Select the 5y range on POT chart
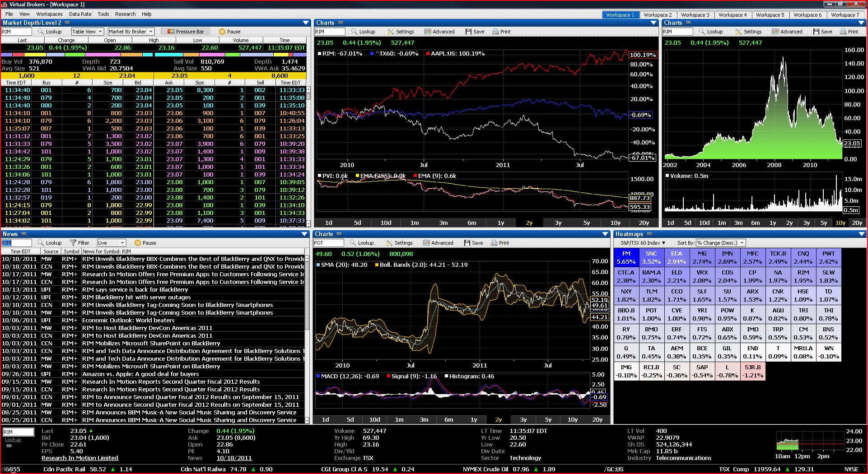This screenshot has width=868, height=474. click(548, 419)
